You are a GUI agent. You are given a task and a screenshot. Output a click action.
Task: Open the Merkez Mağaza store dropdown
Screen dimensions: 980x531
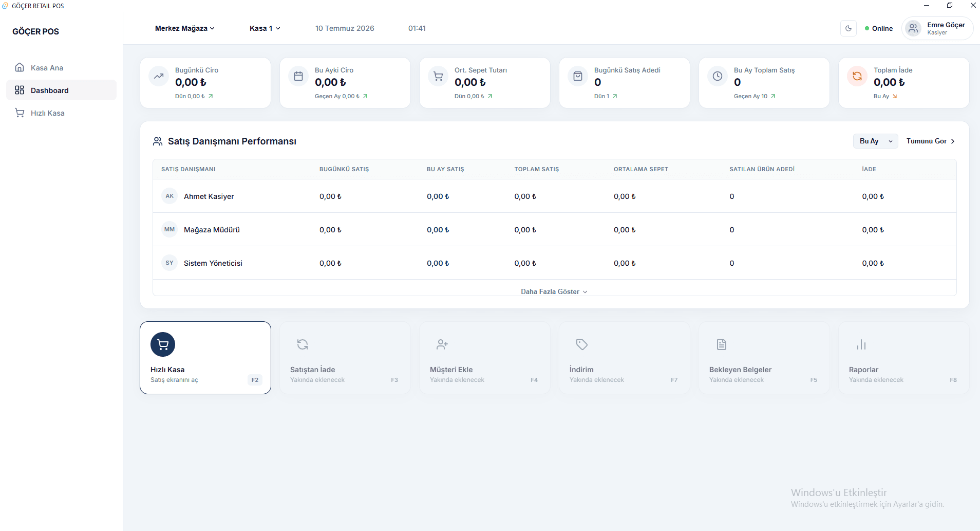pyautogui.click(x=184, y=28)
